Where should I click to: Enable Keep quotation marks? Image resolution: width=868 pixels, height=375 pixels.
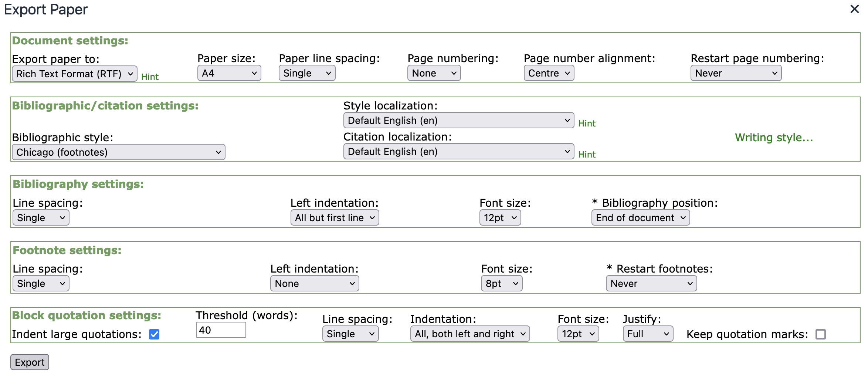(x=821, y=334)
